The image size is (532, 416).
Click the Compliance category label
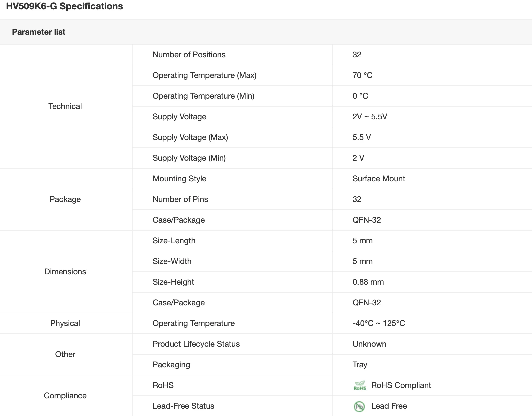click(65, 396)
